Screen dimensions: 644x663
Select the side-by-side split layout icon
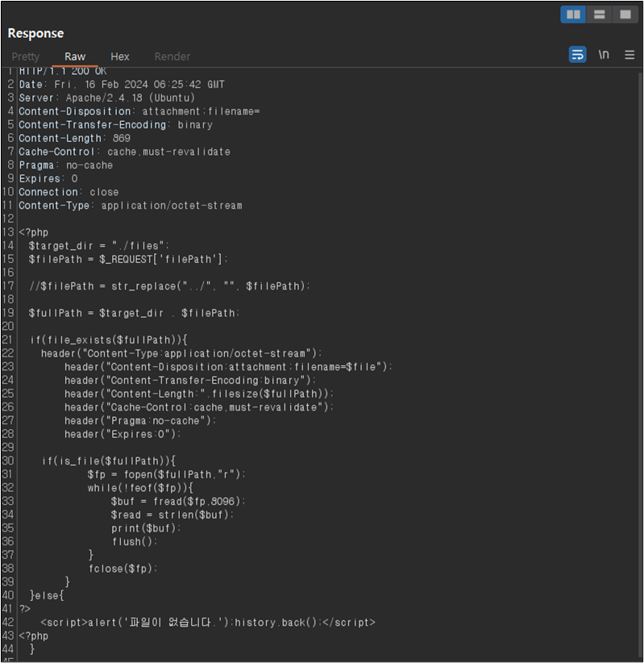coord(573,15)
